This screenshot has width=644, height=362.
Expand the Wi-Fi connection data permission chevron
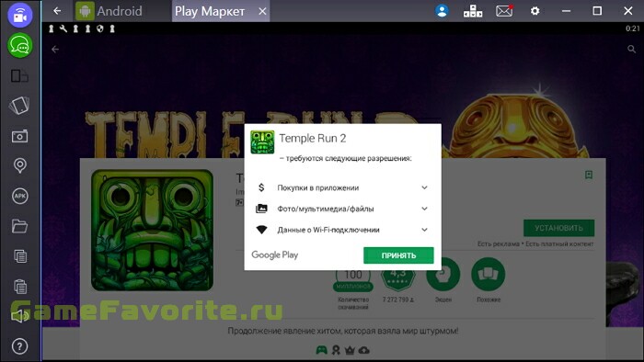(424, 230)
